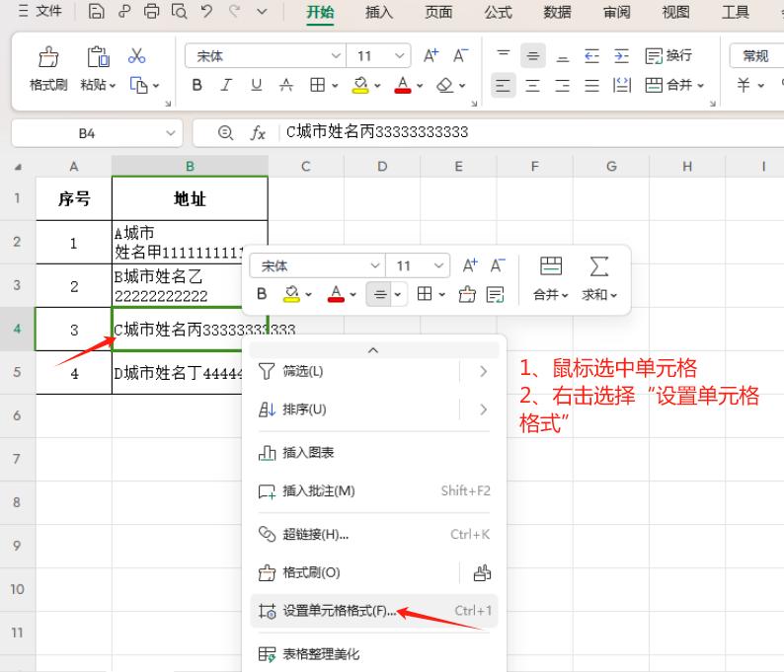Apply yellow fill color in ribbon

[x=360, y=86]
